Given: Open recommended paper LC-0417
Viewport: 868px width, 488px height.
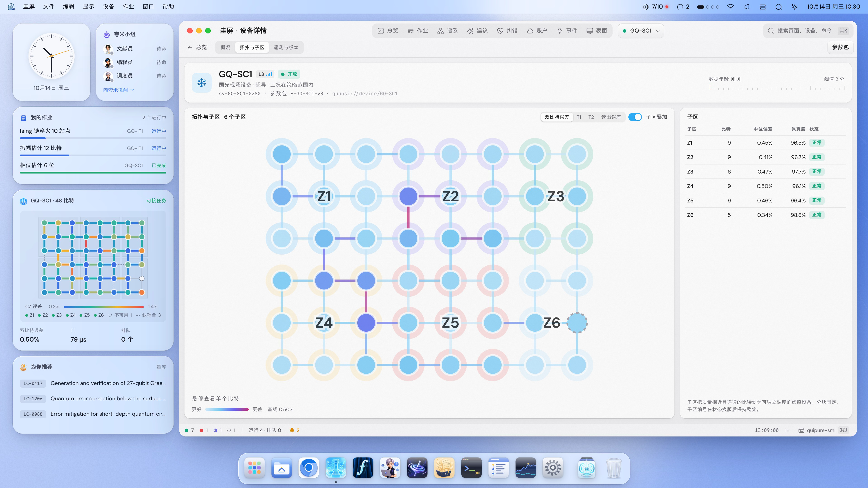Looking at the screenshot, I should 93,383.
